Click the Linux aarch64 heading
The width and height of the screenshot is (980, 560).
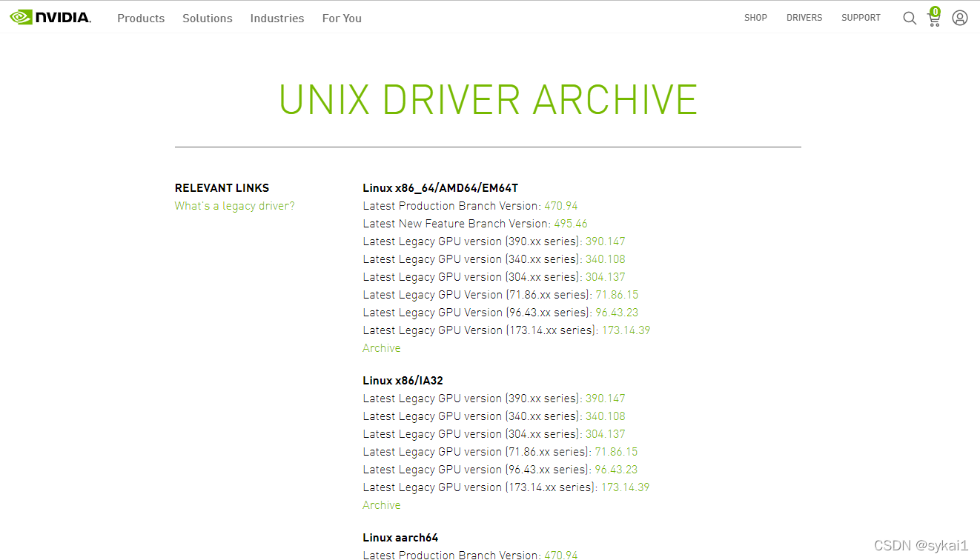(400, 538)
